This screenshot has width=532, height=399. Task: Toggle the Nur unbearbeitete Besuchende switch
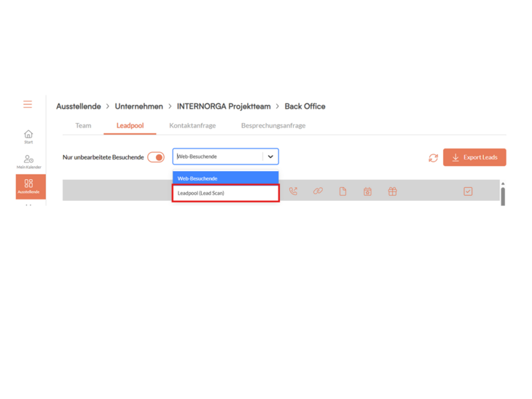click(x=156, y=157)
